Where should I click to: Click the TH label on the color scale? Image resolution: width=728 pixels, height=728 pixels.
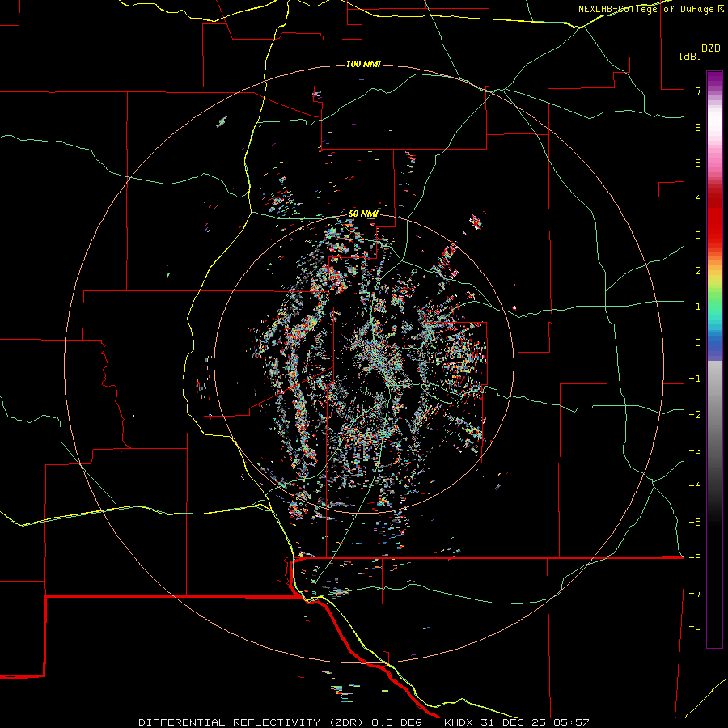coord(695,630)
